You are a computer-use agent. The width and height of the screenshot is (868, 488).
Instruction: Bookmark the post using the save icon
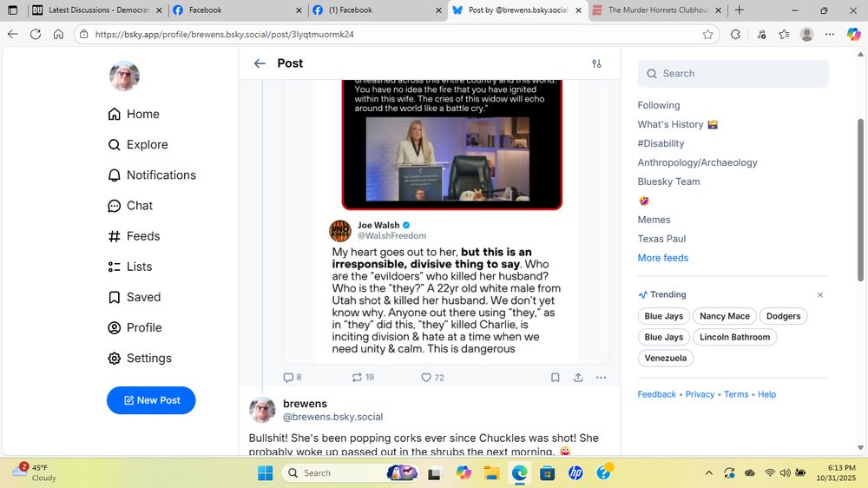click(x=556, y=377)
